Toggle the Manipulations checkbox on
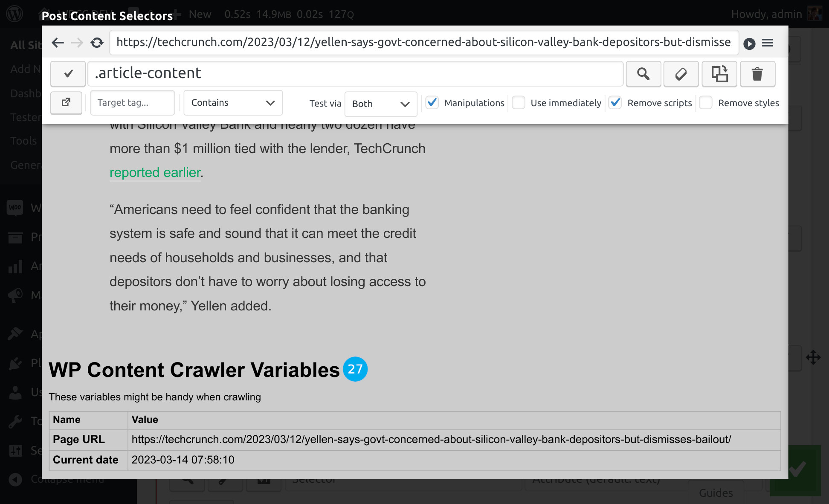829x504 pixels. click(433, 102)
